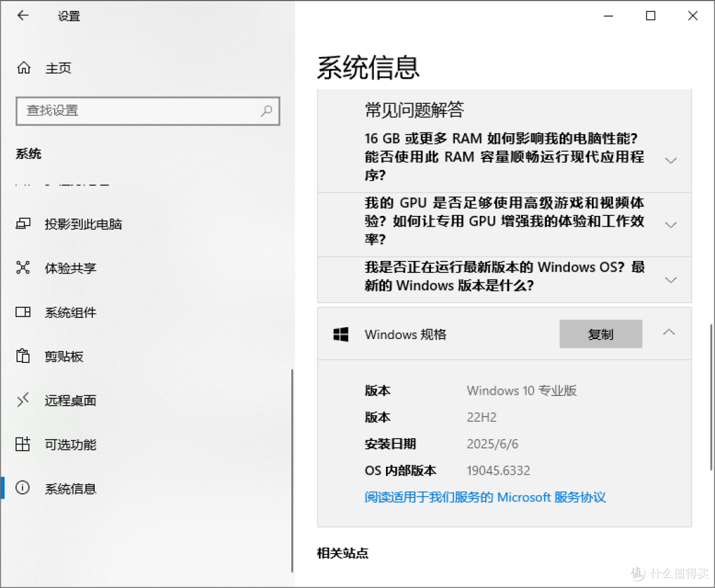
Task: Click the sidebar vertical scrollbar
Action: point(292,470)
